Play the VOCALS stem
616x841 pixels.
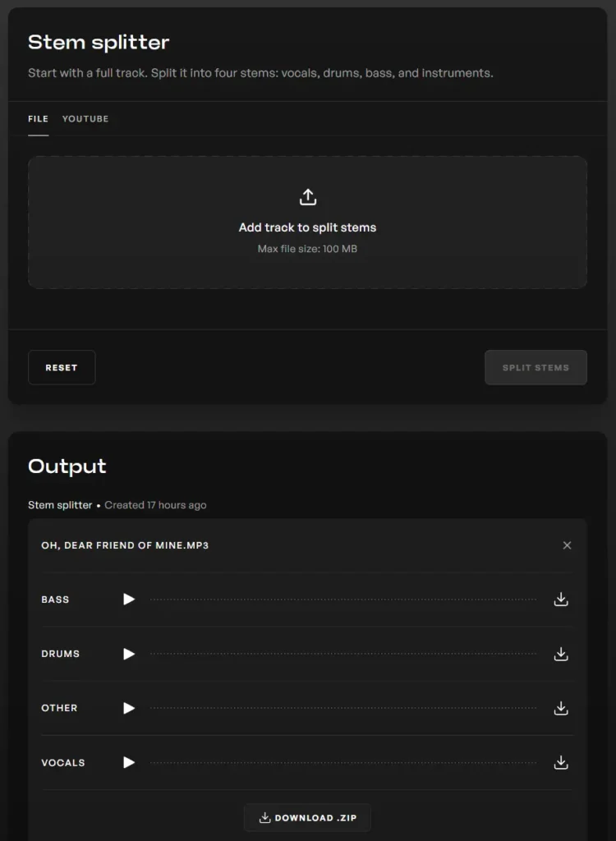pyautogui.click(x=129, y=762)
